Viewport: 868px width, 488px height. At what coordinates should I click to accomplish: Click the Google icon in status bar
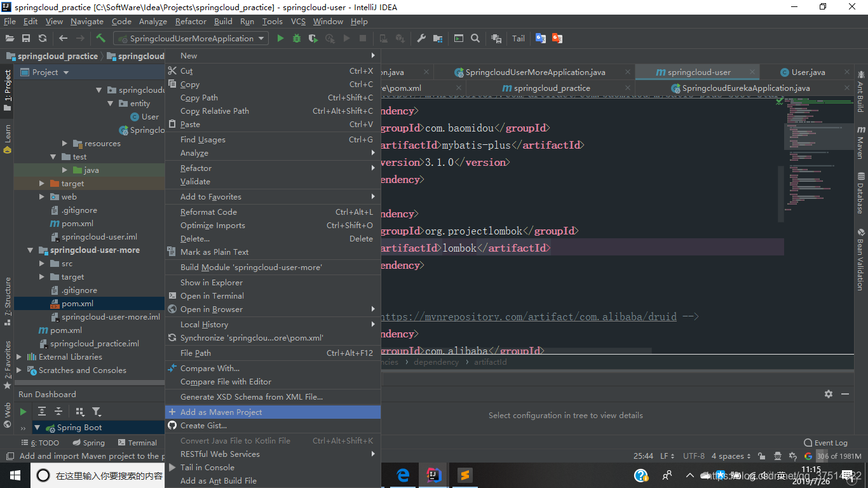[808, 456]
